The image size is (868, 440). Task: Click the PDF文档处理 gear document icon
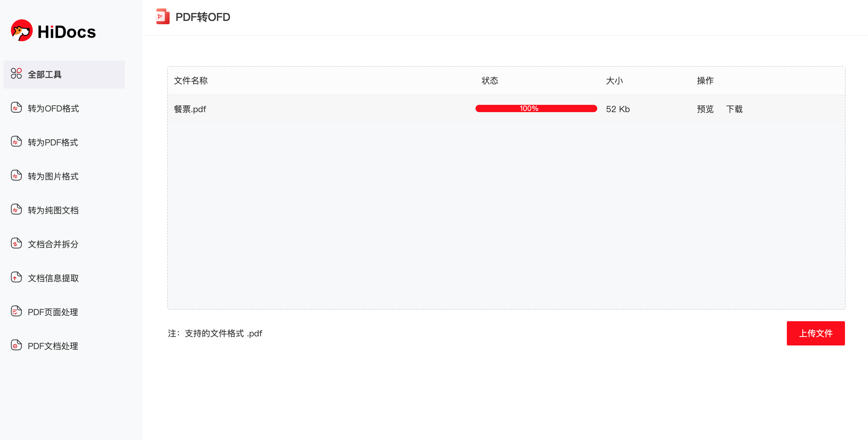click(x=16, y=345)
